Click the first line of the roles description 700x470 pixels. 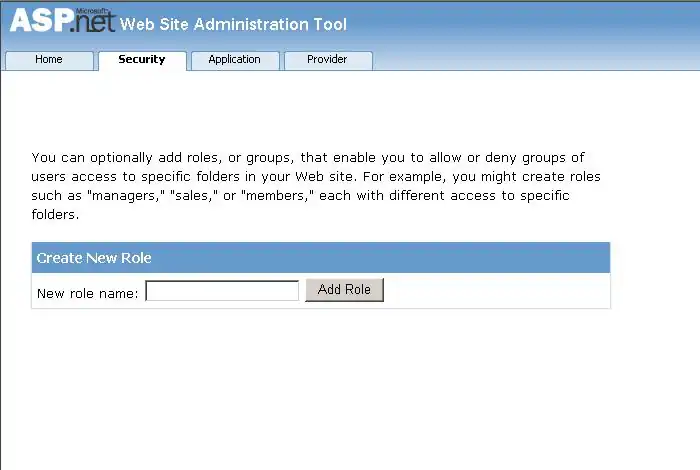(307, 158)
